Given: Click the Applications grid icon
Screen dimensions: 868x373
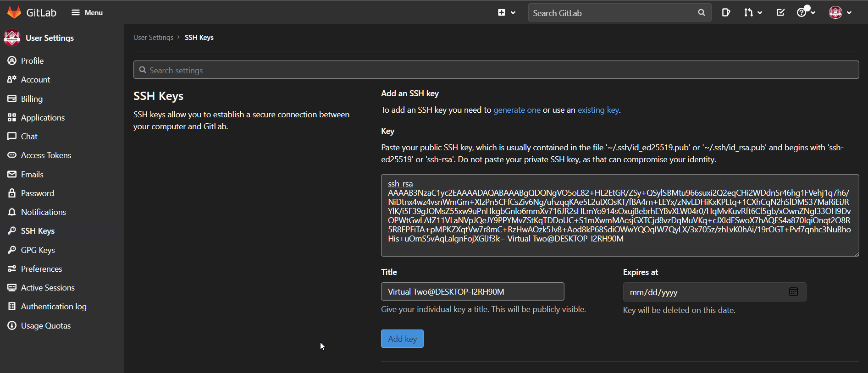Looking at the screenshot, I should 12,117.
